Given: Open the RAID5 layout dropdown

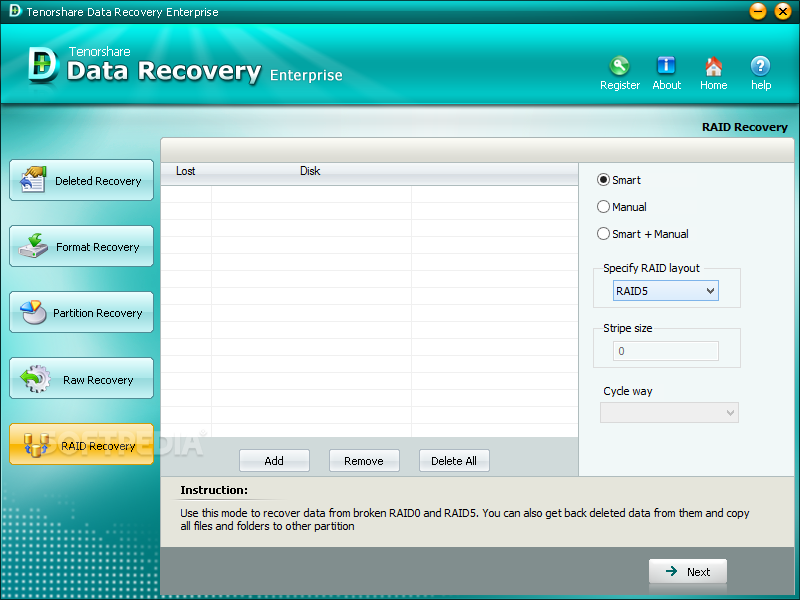Looking at the screenshot, I should pos(665,291).
